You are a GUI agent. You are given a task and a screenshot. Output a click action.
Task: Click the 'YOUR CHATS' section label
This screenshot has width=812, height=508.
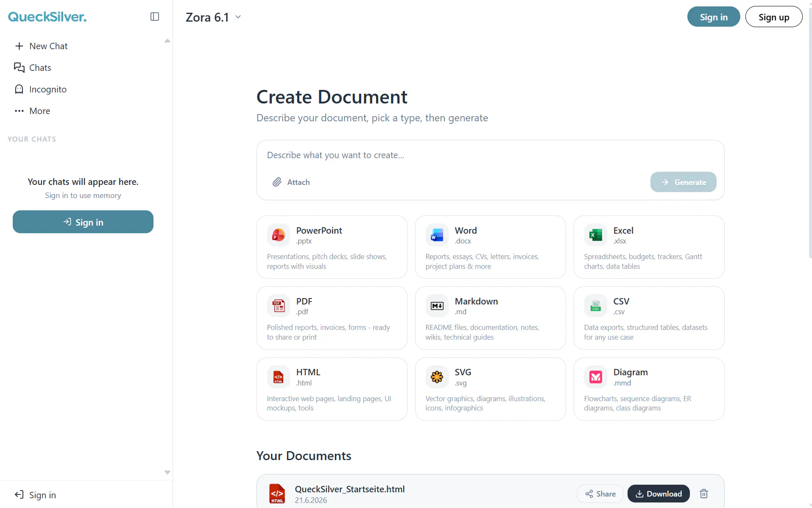[x=32, y=139]
